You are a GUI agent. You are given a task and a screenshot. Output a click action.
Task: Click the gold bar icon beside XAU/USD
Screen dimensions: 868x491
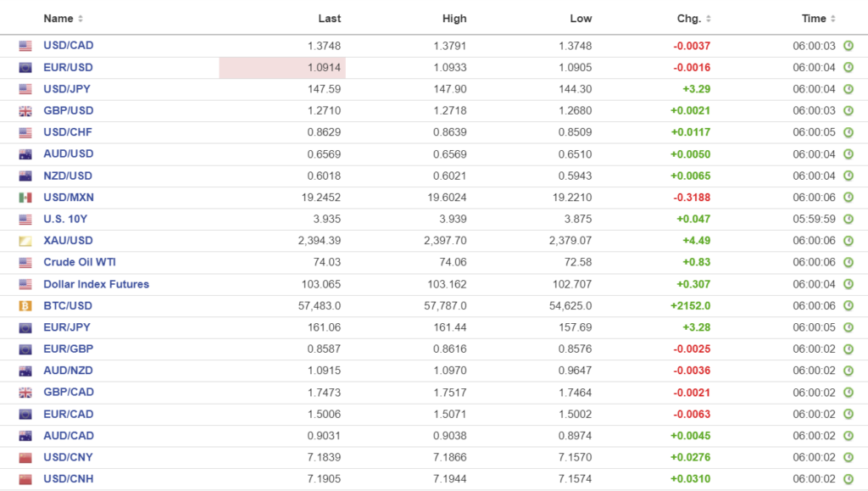click(x=25, y=241)
